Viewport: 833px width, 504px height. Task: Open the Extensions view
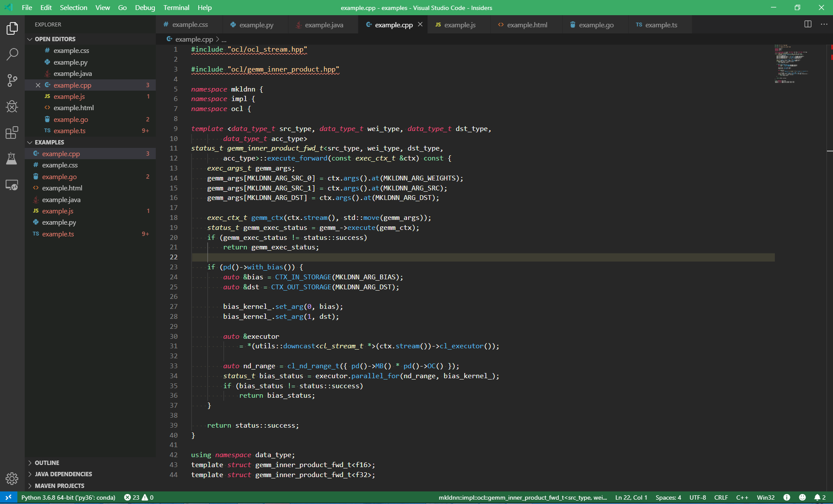[x=12, y=132]
